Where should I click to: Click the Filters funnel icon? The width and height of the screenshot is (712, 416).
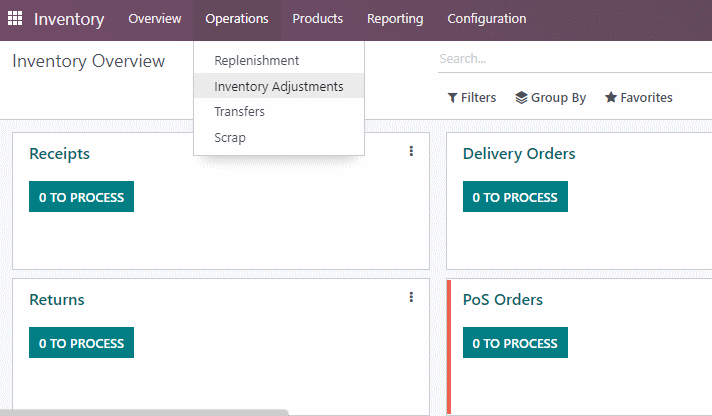452,98
